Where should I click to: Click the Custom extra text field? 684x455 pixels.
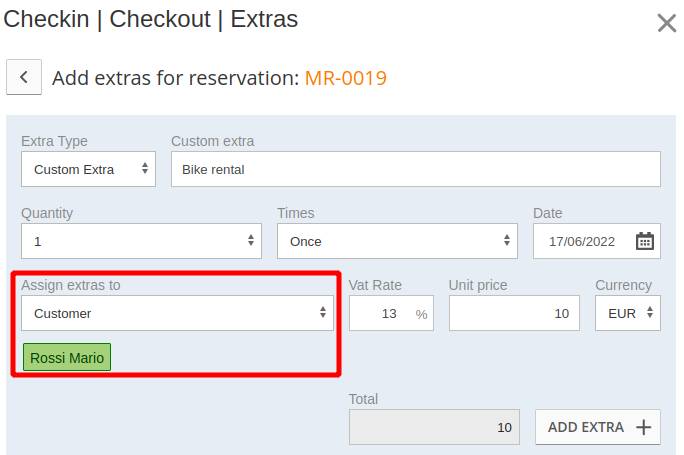click(415, 169)
